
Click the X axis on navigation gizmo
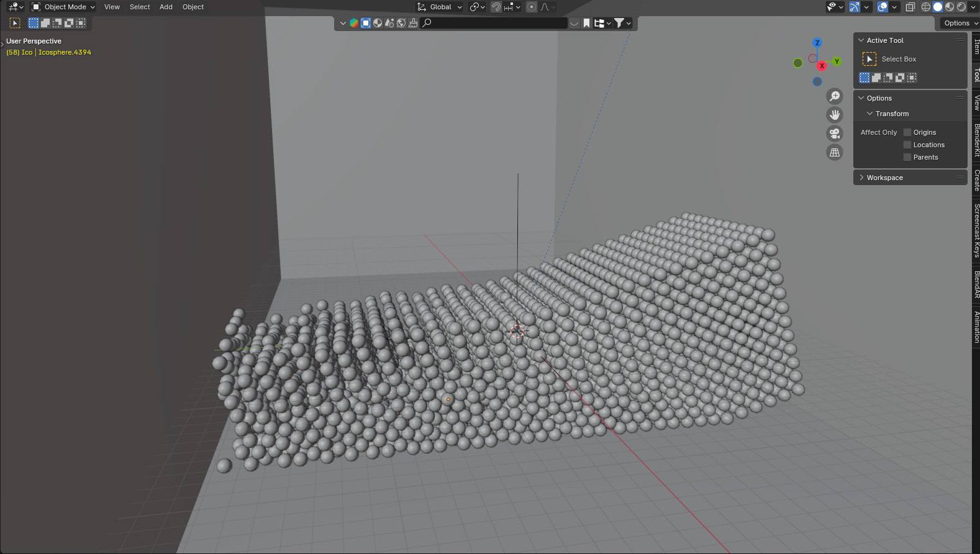822,66
